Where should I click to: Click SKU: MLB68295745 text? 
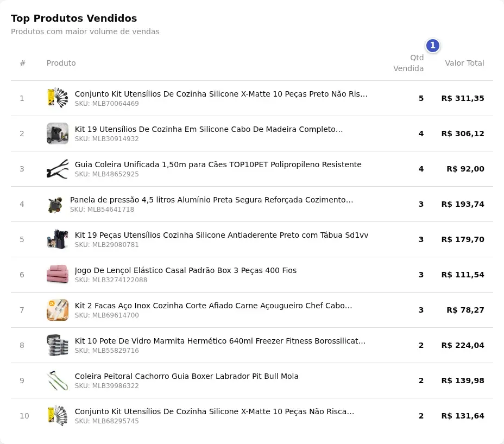106,421
